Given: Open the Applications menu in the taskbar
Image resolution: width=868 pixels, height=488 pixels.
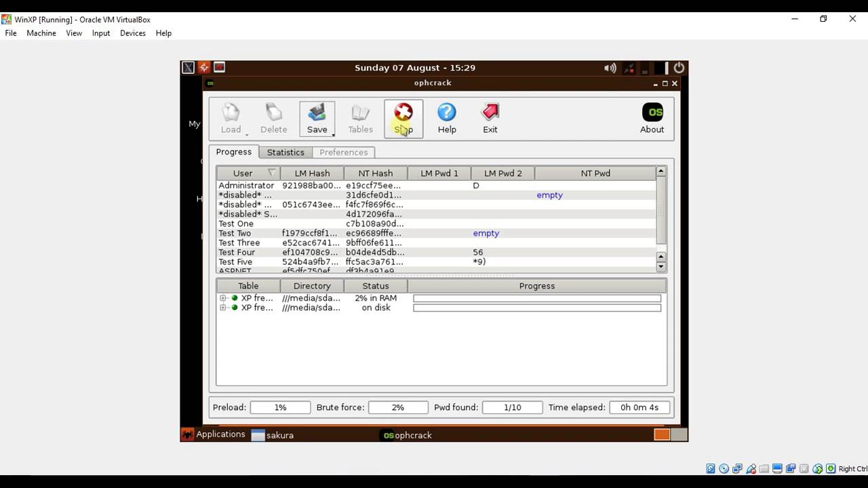Looking at the screenshot, I should (214, 434).
